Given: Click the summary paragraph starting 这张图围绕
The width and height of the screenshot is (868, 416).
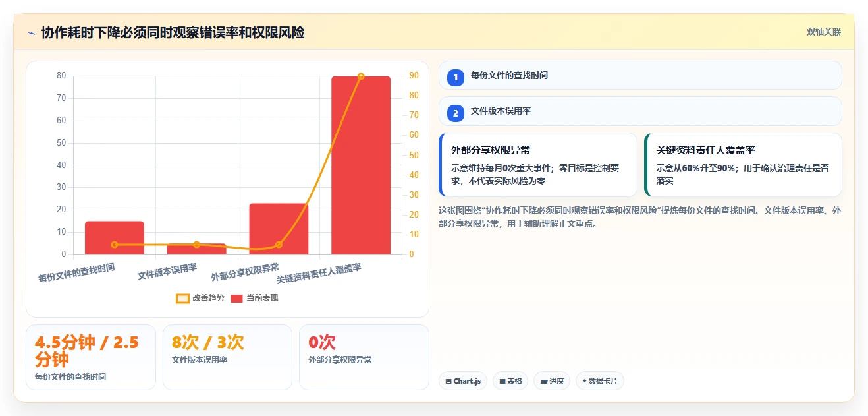Looking at the screenshot, I should coord(639,217).
